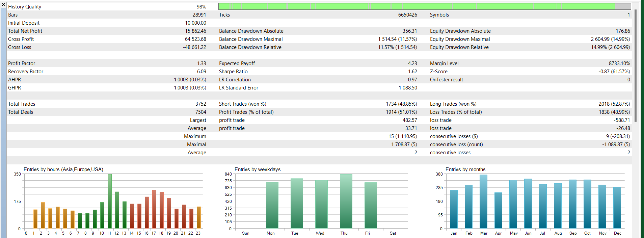Screen dimensions: 644x238
Task: Click the Entries by weekdays chart title
Action: (x=258, y=169)
